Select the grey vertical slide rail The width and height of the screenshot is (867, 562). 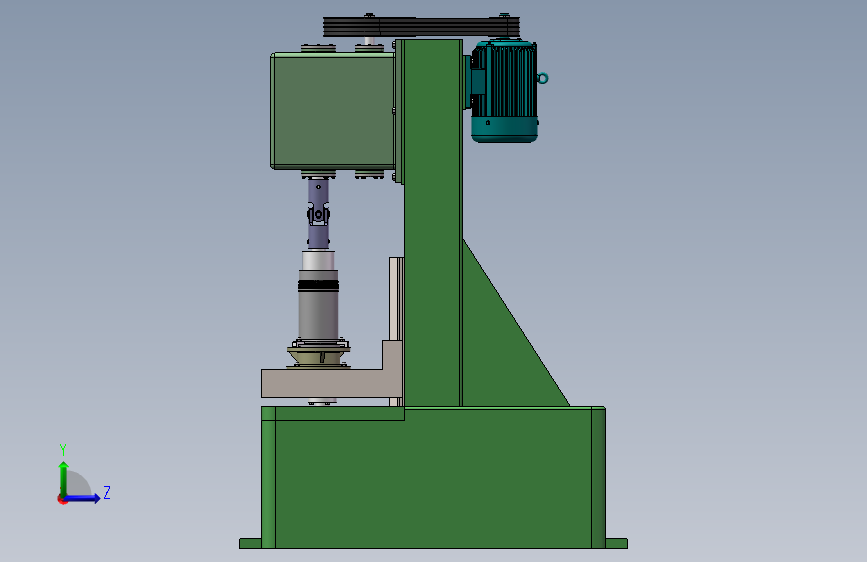(396, 299)
